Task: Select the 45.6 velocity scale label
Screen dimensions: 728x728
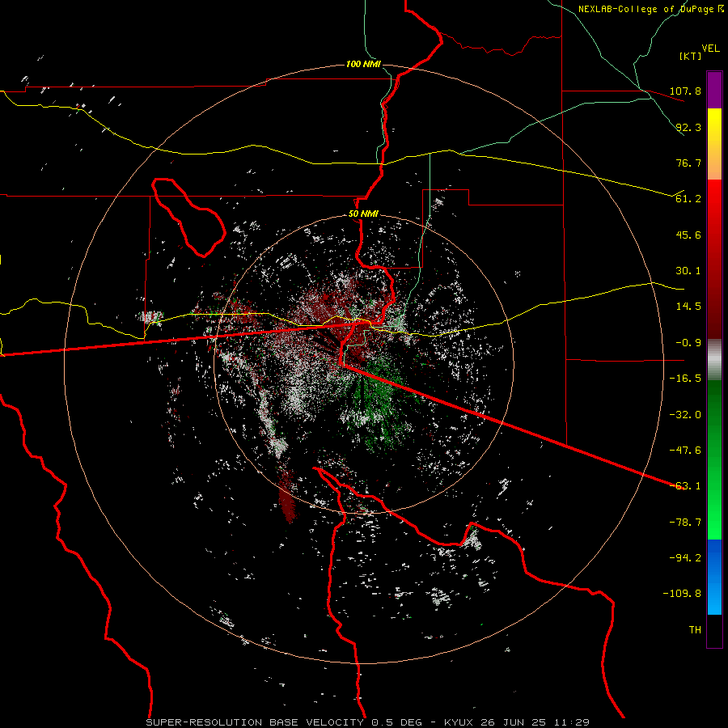Action: tap(688, 235)
